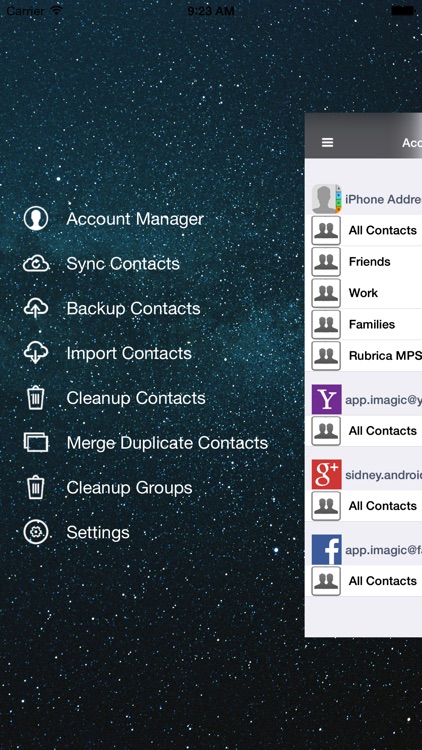
Task: Tap the Sync Contacts cloud icon
Action: coord(36,264)
